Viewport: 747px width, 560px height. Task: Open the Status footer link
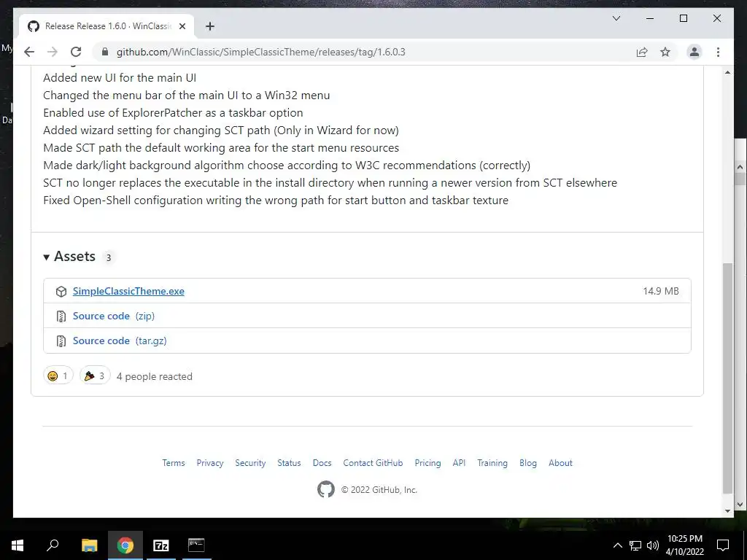coord(289,463)
